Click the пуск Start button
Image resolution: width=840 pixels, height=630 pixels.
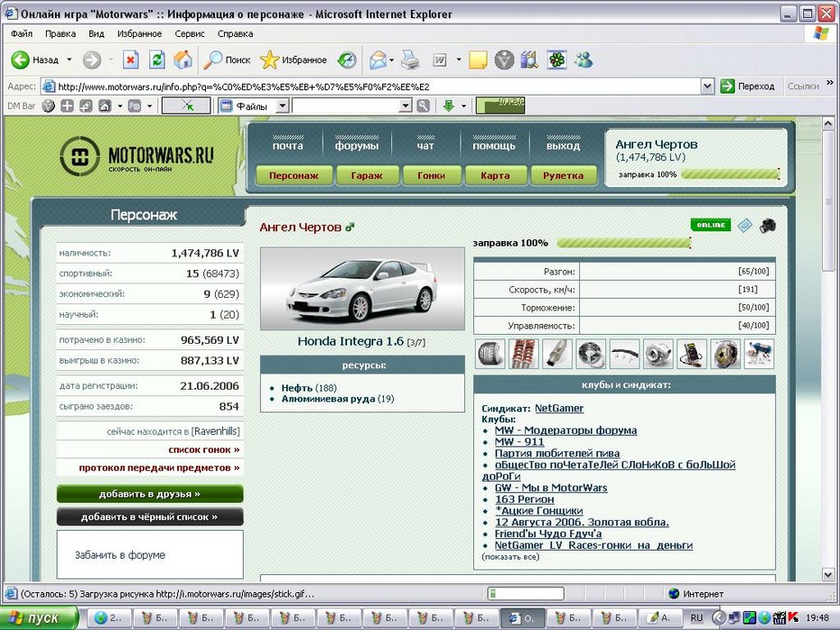click(39, 617)
